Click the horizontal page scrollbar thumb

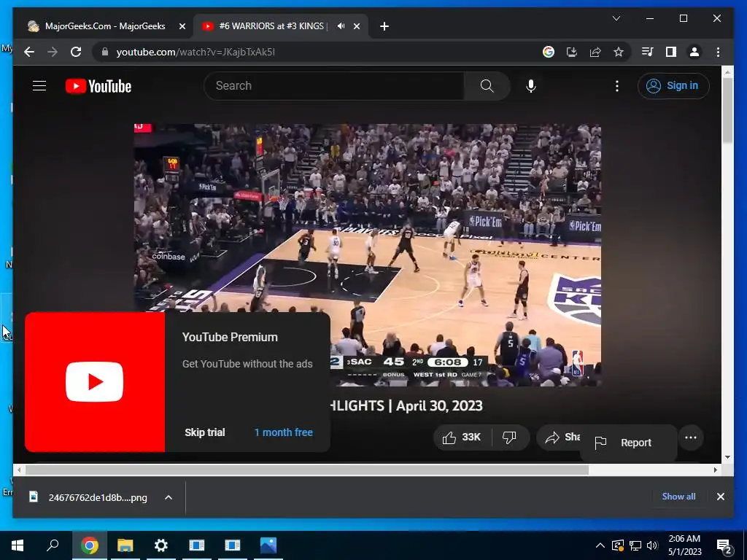pyautogui.click(x=307, y=470)
